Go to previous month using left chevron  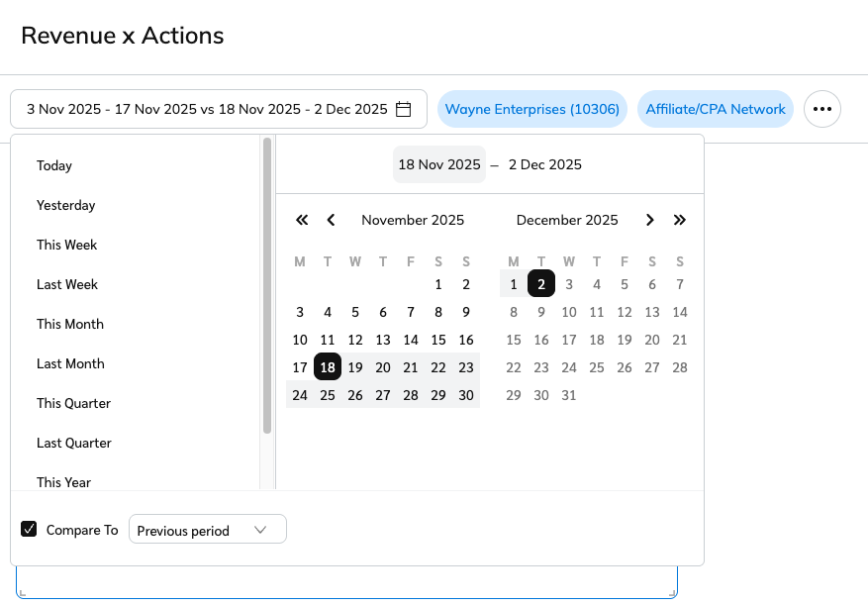(x=331, y=220)
